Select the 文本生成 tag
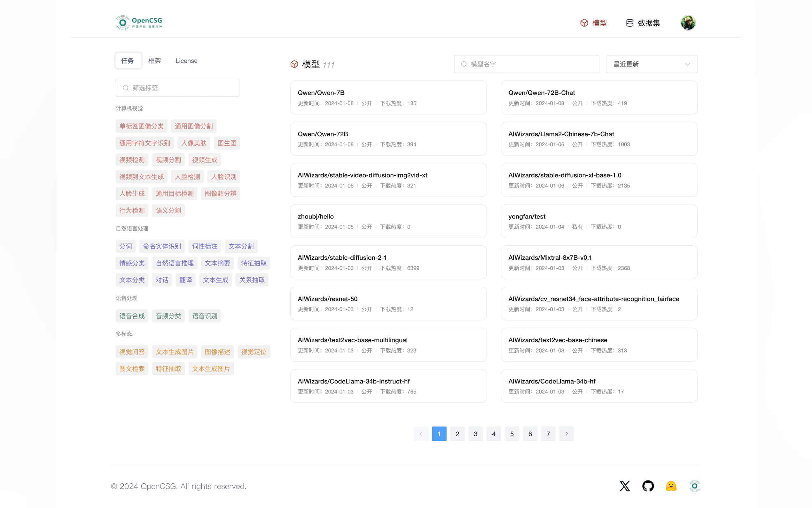The height and width of the screenshot is (508, 812). point(215,280)
